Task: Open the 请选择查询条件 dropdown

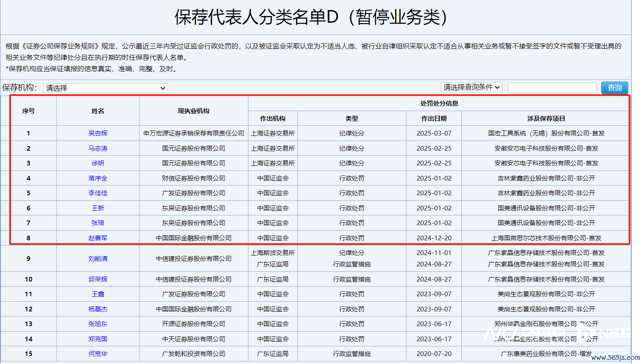Action: [472, 87]
